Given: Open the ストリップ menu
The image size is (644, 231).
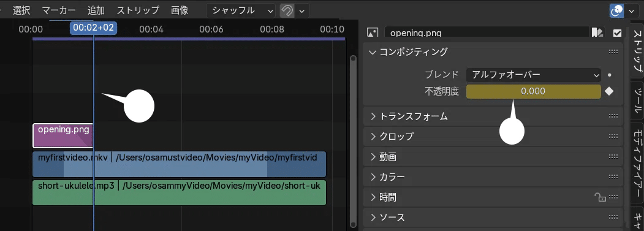Looking at the screenshot, I should [x=138, y=10].
